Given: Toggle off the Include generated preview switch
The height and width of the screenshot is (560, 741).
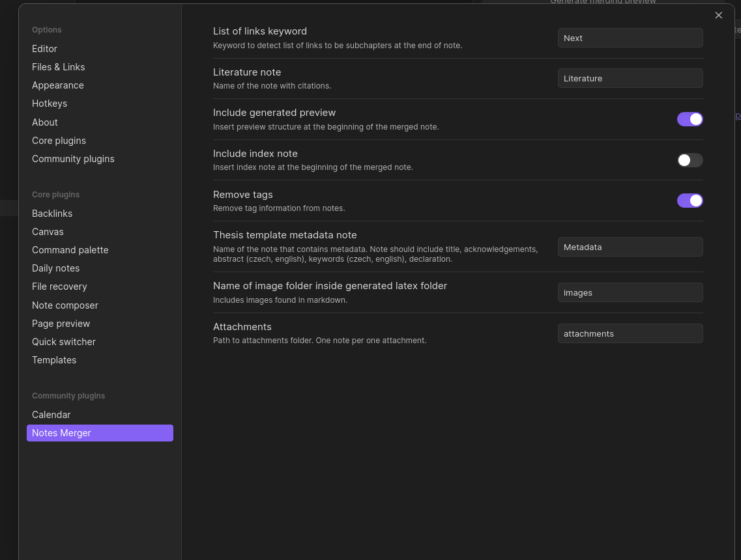Looking at the screenshot, I should click(x=690, y=119).
